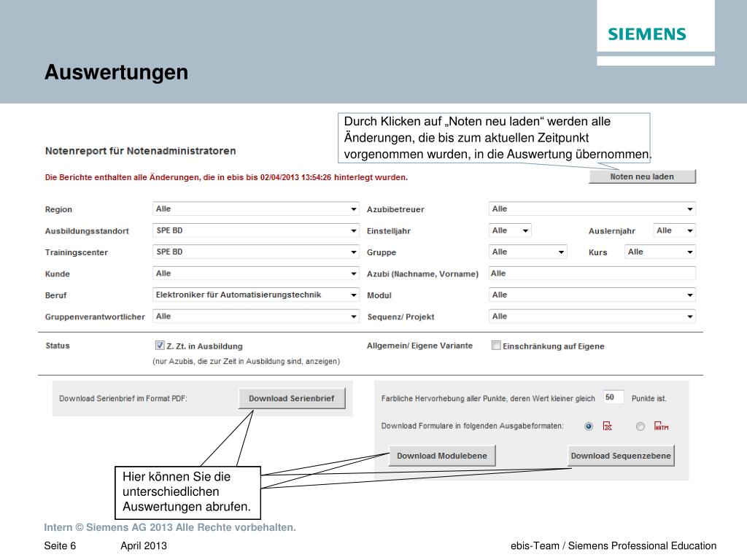Click the Siemens logo

point(647,34)
